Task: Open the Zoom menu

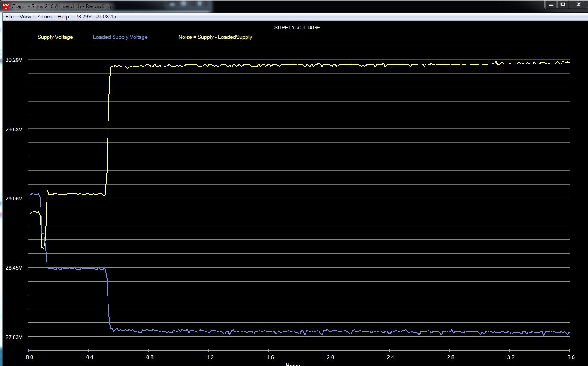Action: (44, 17)
